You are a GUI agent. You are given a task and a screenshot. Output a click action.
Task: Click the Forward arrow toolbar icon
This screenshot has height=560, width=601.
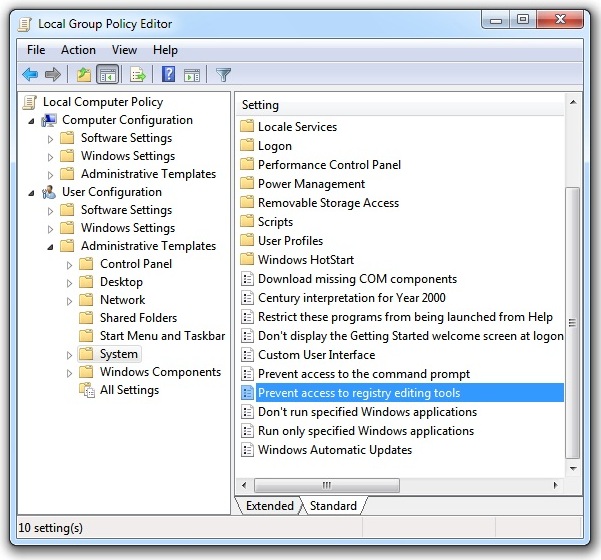(x=53, y=75)
